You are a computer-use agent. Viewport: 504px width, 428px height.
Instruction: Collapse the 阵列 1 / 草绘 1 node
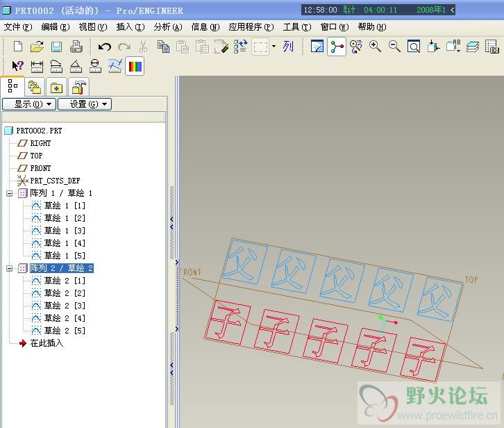click(x=9, y=193)
